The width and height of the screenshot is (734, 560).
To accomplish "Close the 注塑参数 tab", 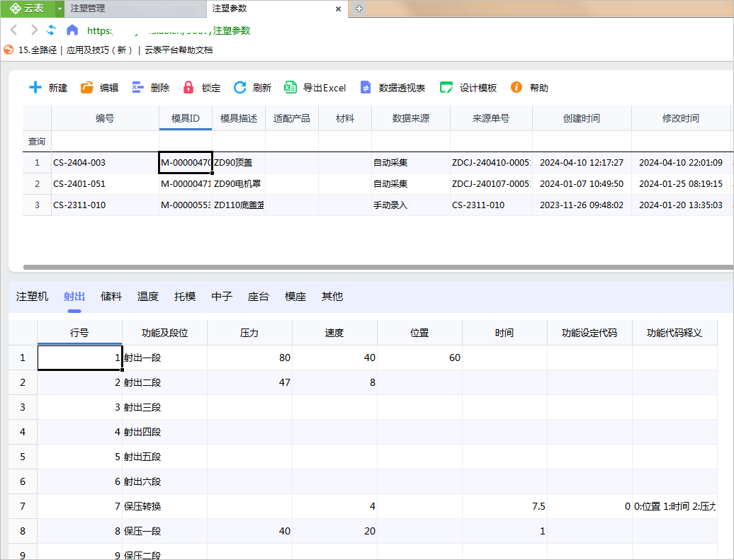I will pyautogui.click(x=338, y=9).
